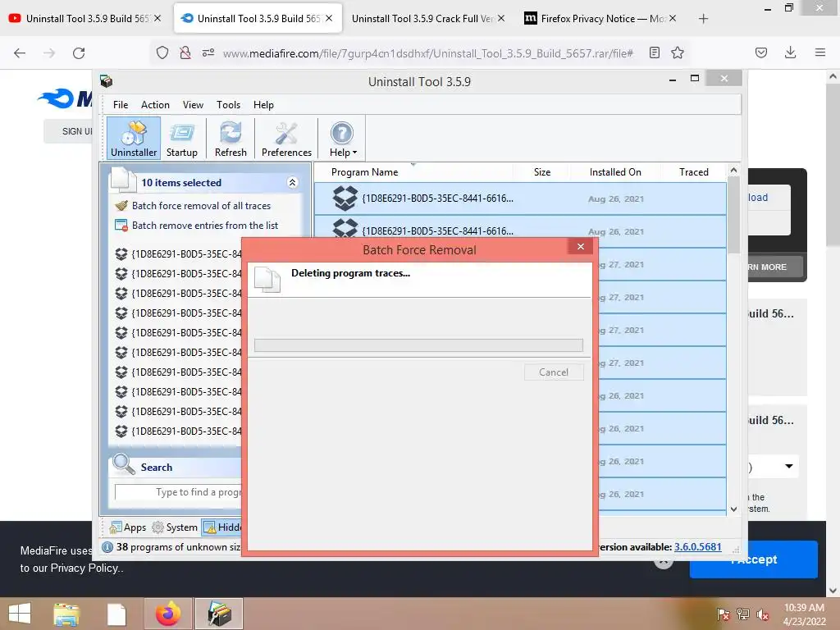Open the Help menu in menu bar

click(x=263, y=105)
